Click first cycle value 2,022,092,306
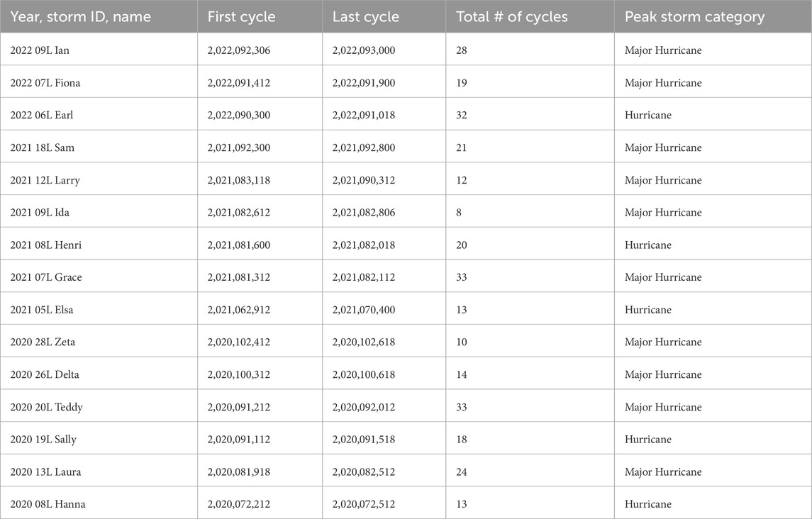The height and width of the screenshot is (519, 812). [239, 50]
